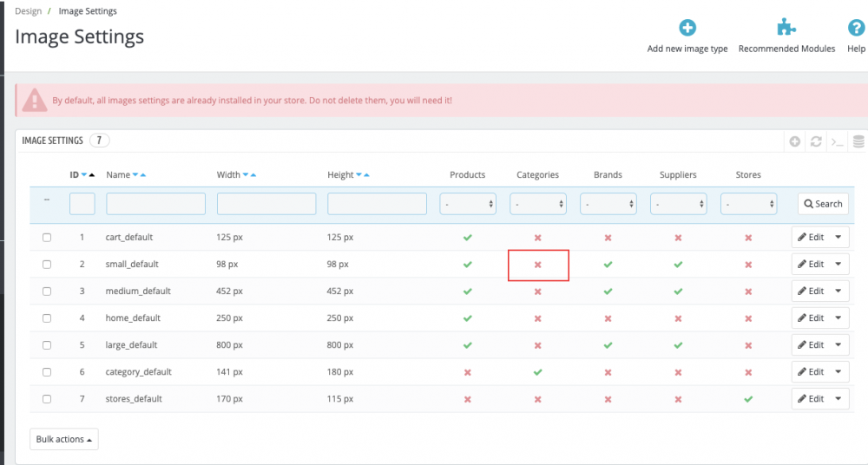Click the medium_default name cell
Viewport: 868px width, 465px height.
point(138,291)
